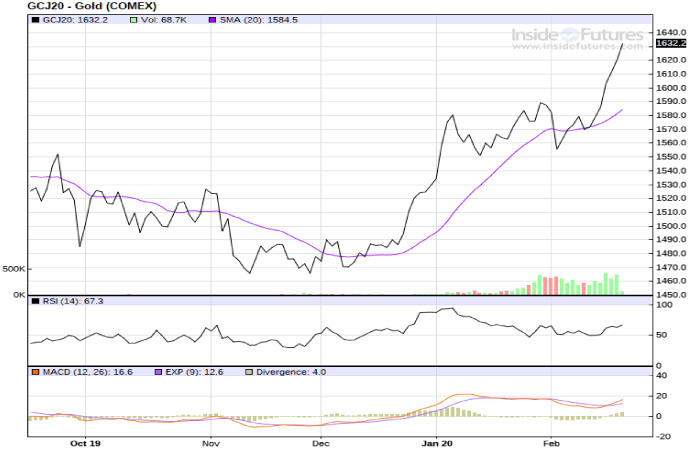Click the Divergence legend swatch
This screenshot has height=450, width=688.
pyautogui.click(x=247, y=372)
